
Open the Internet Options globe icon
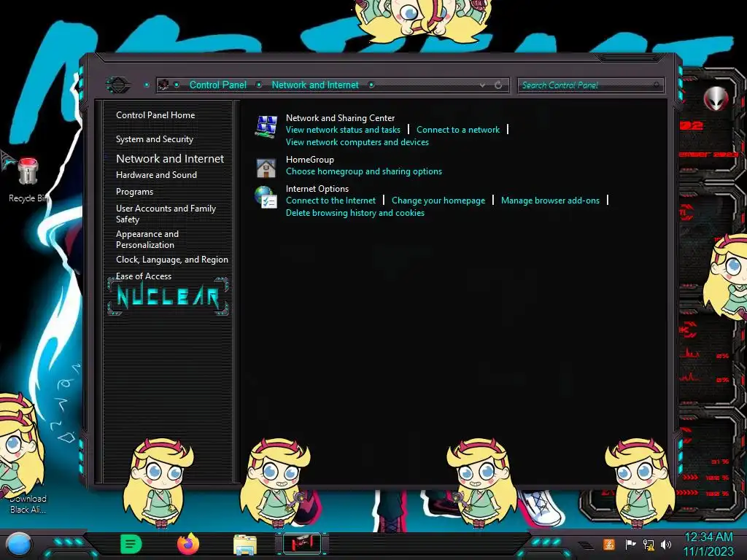pyautogui.click(x=266, y=197)
